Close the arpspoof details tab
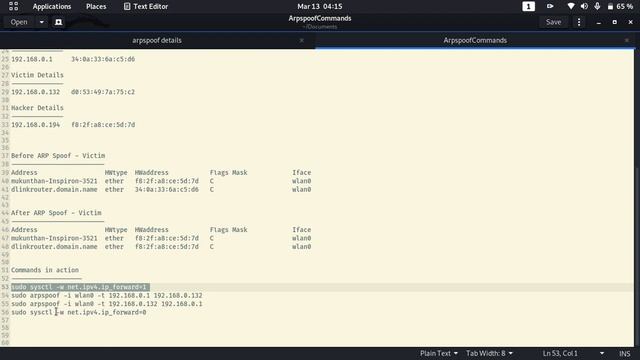Viewport: 640px width, 360px height. tap(302, 40)
